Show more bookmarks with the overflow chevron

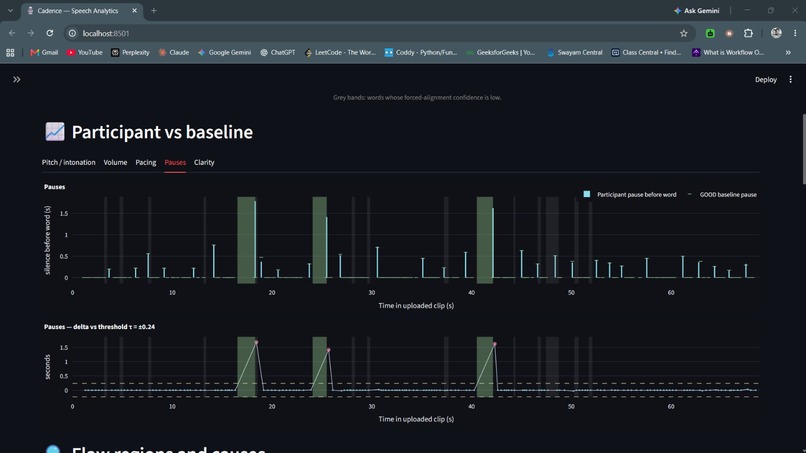[788, 52]
